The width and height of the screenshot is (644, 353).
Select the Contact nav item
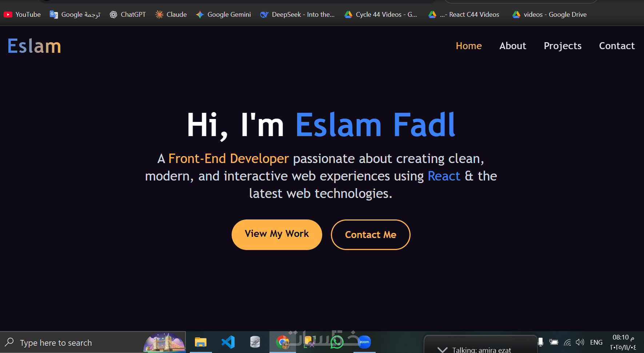(x=617, y=46)
